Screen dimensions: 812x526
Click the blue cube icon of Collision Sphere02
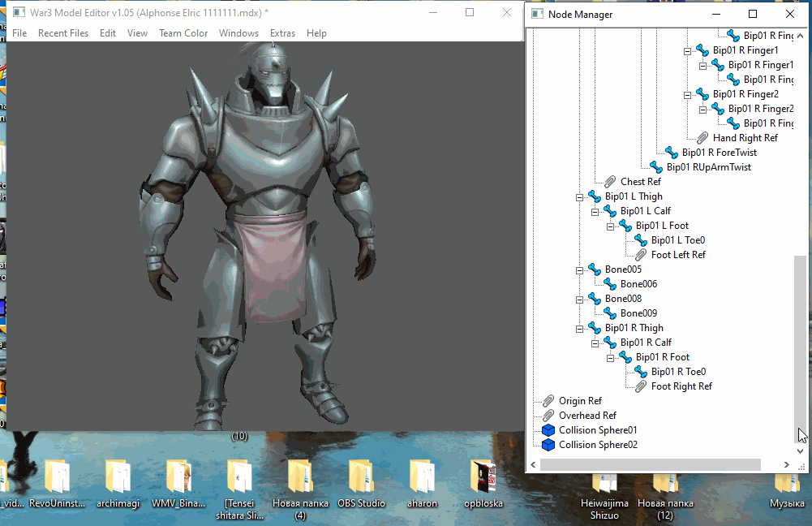point(548,445)
